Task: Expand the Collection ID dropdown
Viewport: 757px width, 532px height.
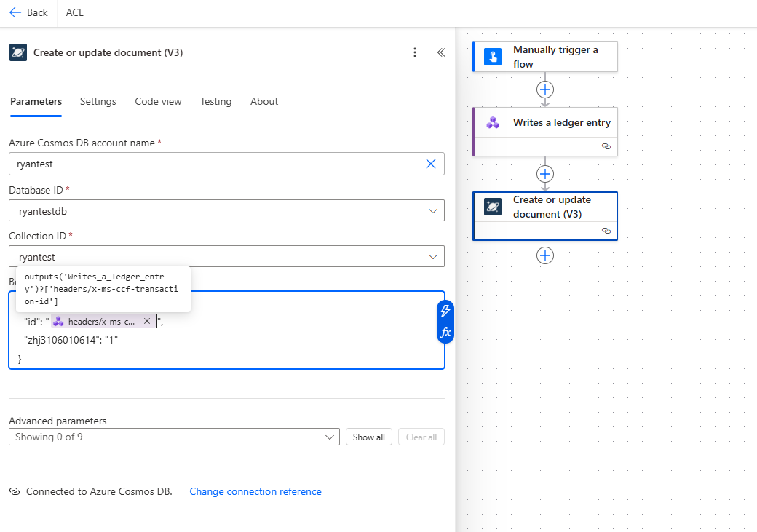Action: (x=434, y=256)
